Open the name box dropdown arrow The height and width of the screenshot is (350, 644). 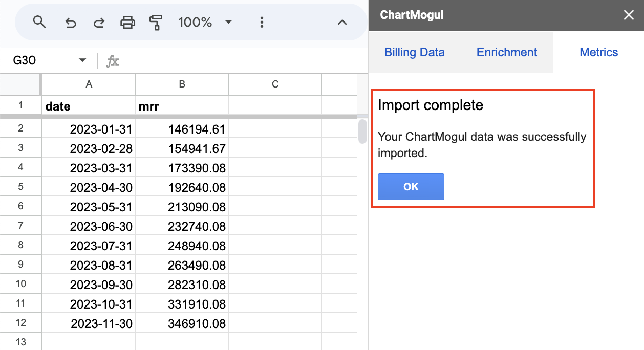82,61
